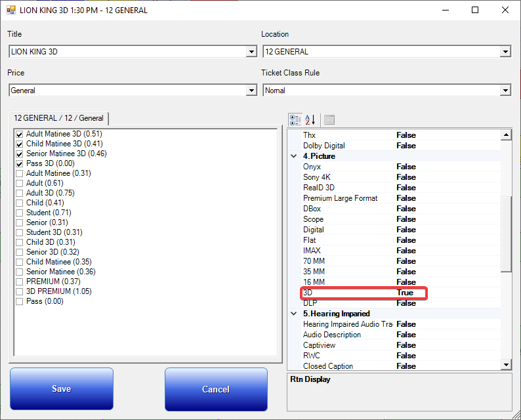This screenshot has height=420, width=521.
Task: Click property grid scrollbar down arrow
Action: (x=506, y=364)
